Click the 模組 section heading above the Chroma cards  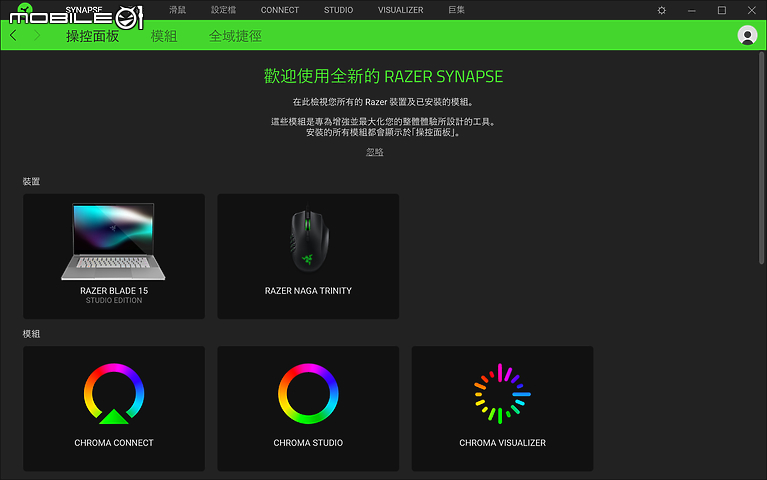pyautogui.click(x=31, y=334)
